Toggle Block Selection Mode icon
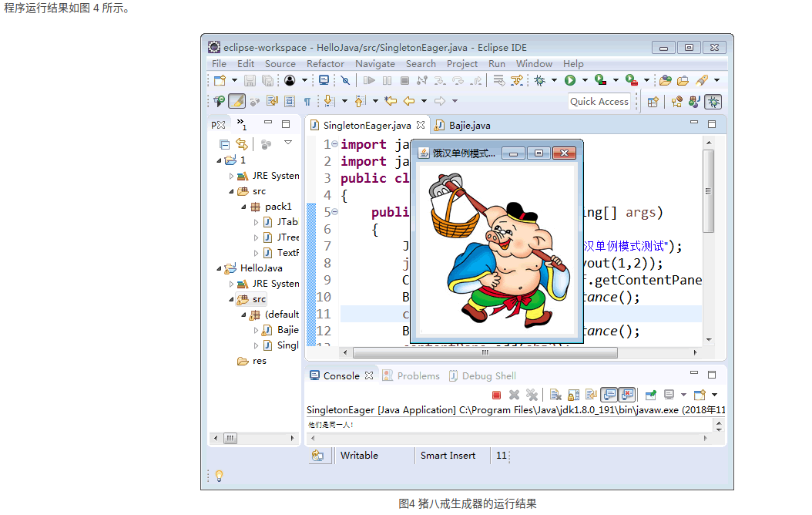 point(290,102)
